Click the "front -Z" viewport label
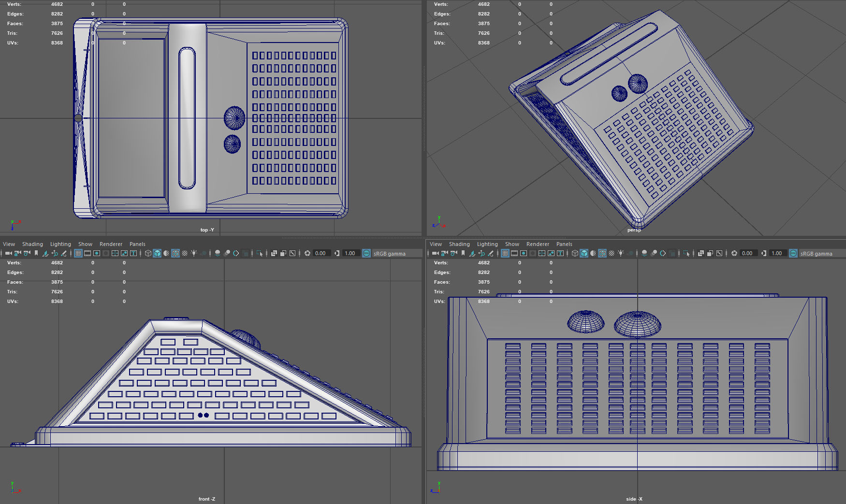 [206, 499]
